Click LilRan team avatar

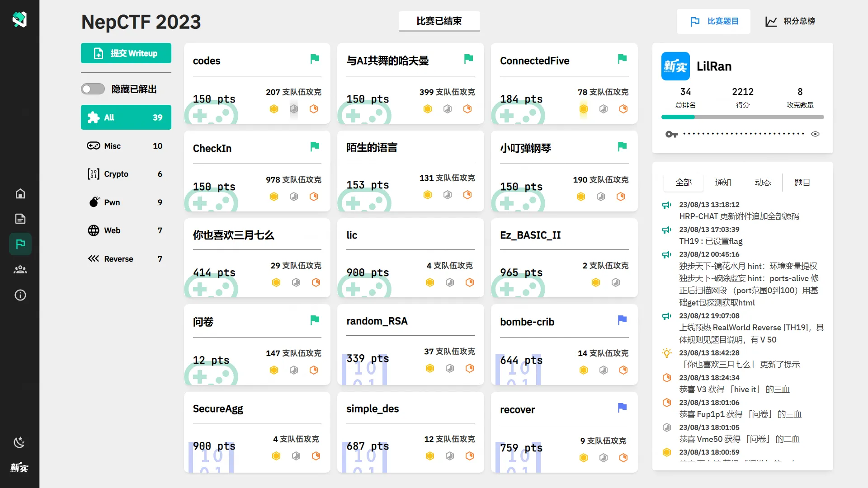(x=675, y=66)
